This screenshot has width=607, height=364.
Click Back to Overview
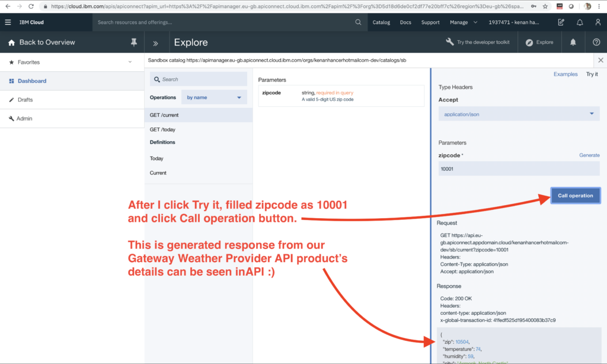[x=47, y=42]
